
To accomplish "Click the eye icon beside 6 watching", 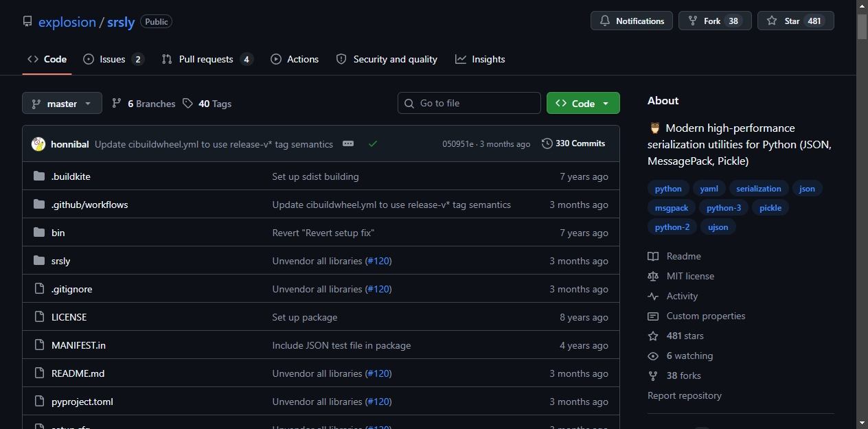I will (653, 356).
